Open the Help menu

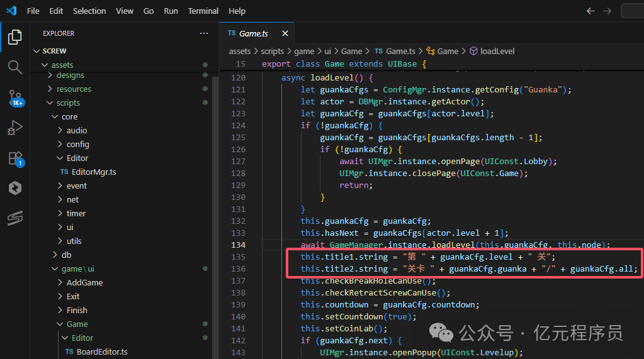pyautogui.click(x=237, y=11)
